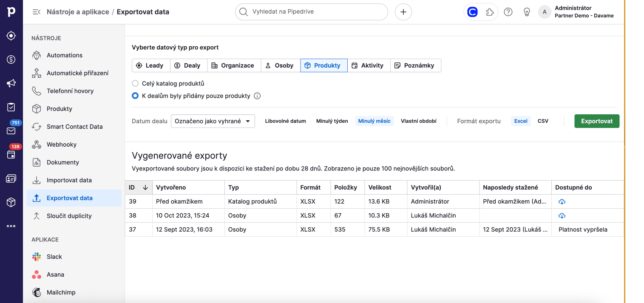Open the Označeno jako vyhrané dropdown
Viewport: 644px width, 303px height.
tap(213, 121)
